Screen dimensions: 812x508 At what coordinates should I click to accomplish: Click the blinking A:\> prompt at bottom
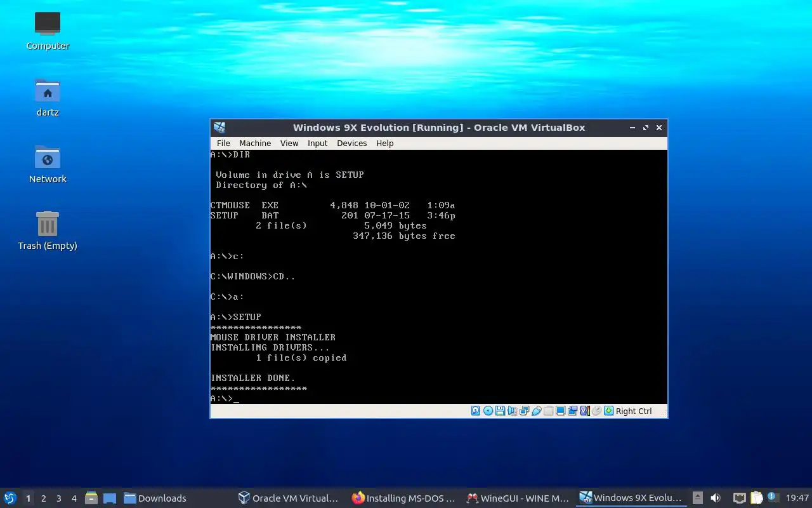pyautogui.click(x=225, y=398)
